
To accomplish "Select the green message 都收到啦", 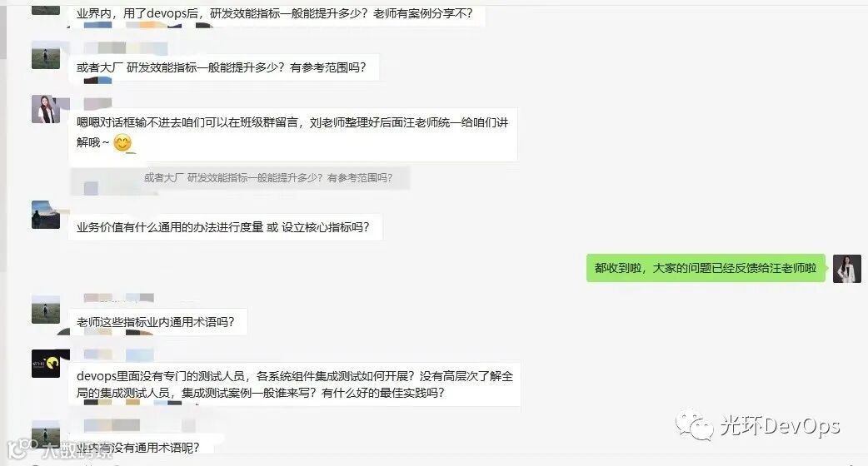I will [706, 268].
